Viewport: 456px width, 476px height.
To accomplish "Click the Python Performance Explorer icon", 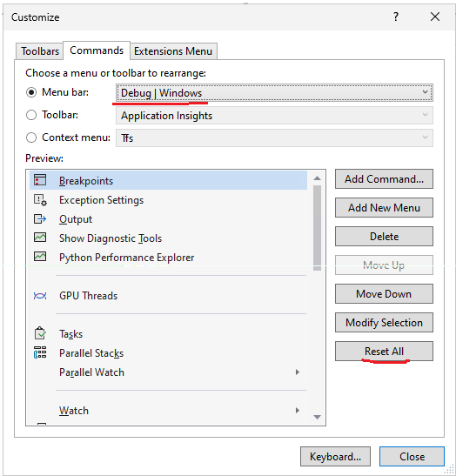I will point(40,257).
